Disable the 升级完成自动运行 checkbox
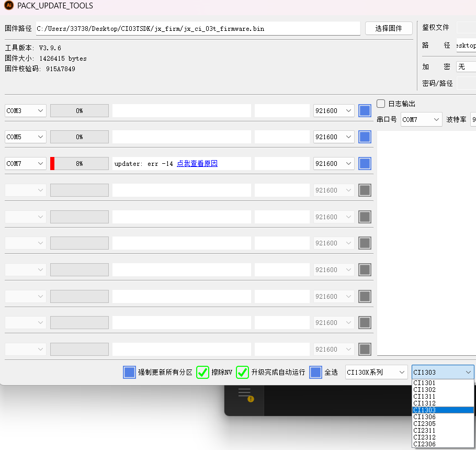Screen dimensions: 476x450 (242, 372)
